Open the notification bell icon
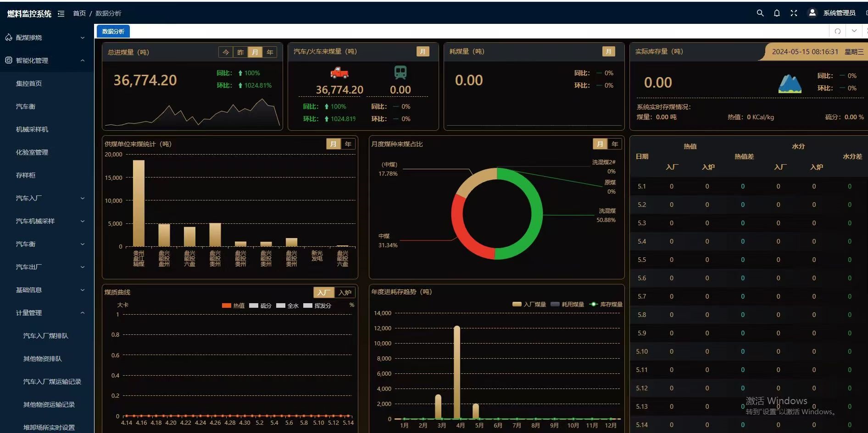 tap(777, 13)
